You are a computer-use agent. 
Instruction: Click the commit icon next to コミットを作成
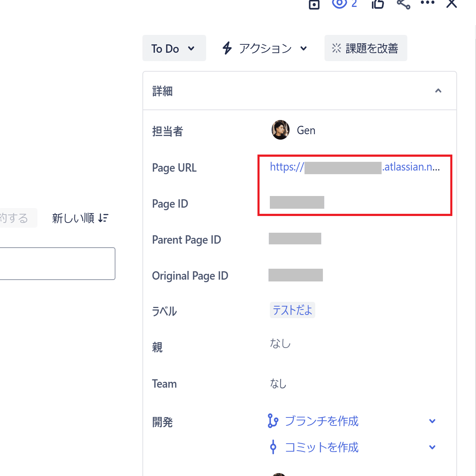point(273,447)
